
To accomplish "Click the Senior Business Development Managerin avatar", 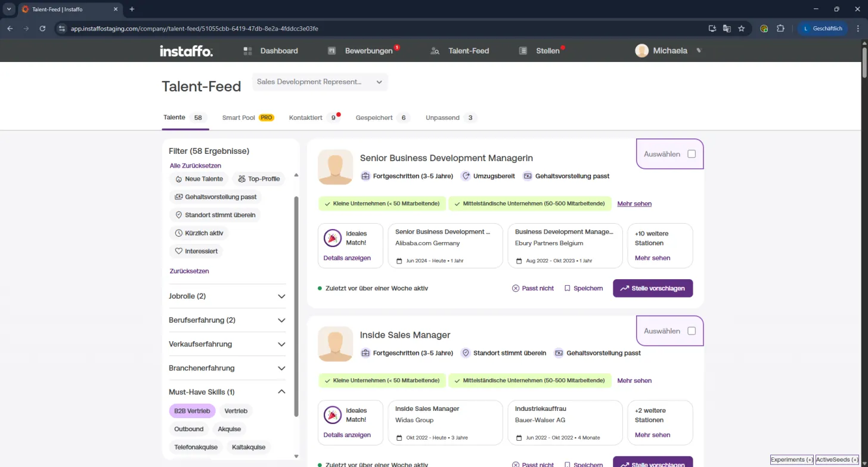I will point(335,167).
